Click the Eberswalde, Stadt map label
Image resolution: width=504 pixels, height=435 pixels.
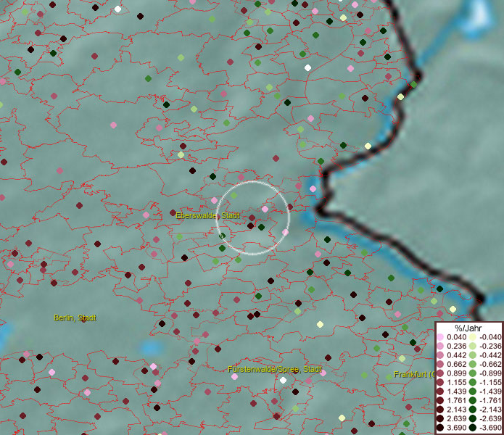(x=207, y=216)
